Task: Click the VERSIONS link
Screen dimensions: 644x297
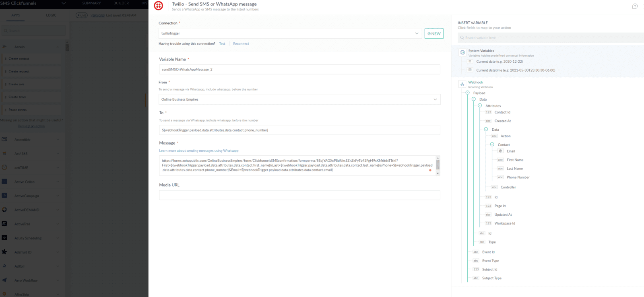Action: click(x=97, y=15)
